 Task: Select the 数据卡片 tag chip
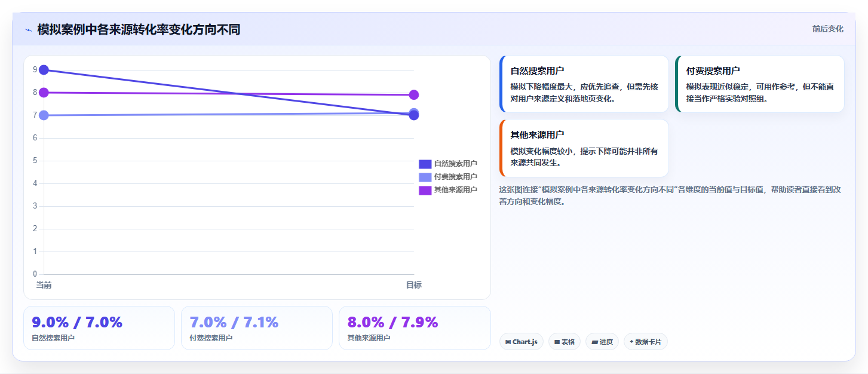pyautogui.click(x=645, y=342)
